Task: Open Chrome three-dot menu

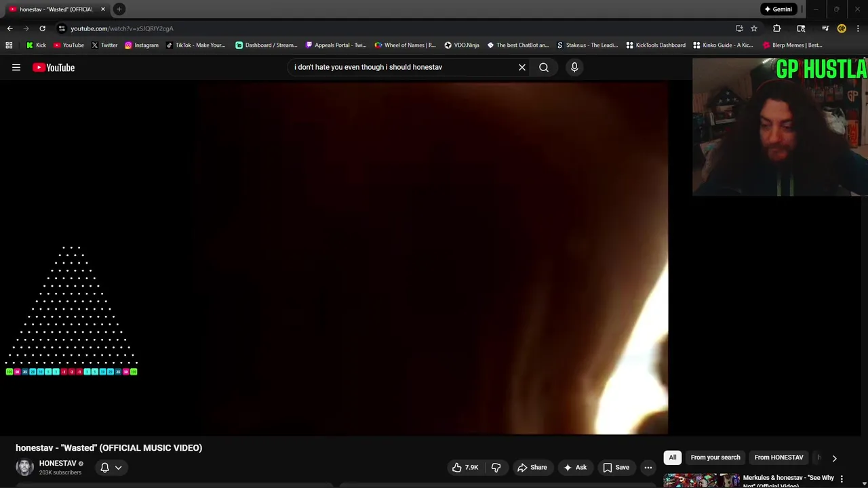Action: (858, 28)
